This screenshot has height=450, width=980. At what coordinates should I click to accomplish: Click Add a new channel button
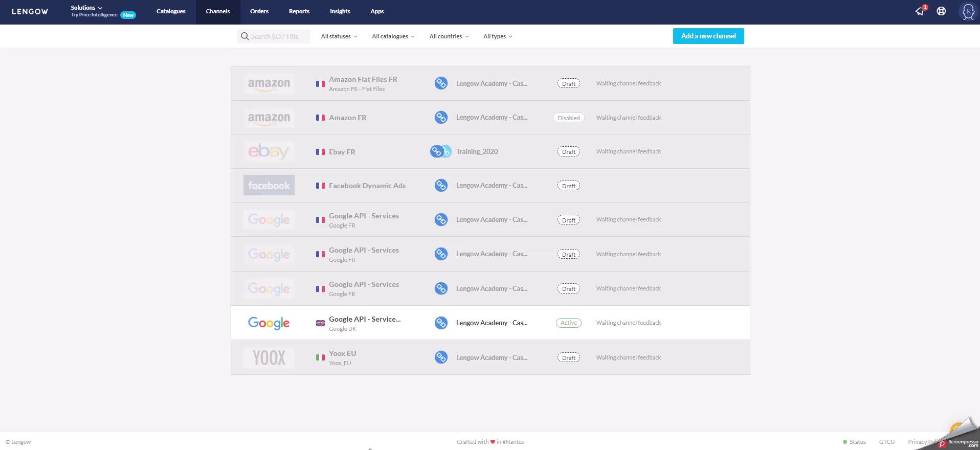click(x=708, y=36)
